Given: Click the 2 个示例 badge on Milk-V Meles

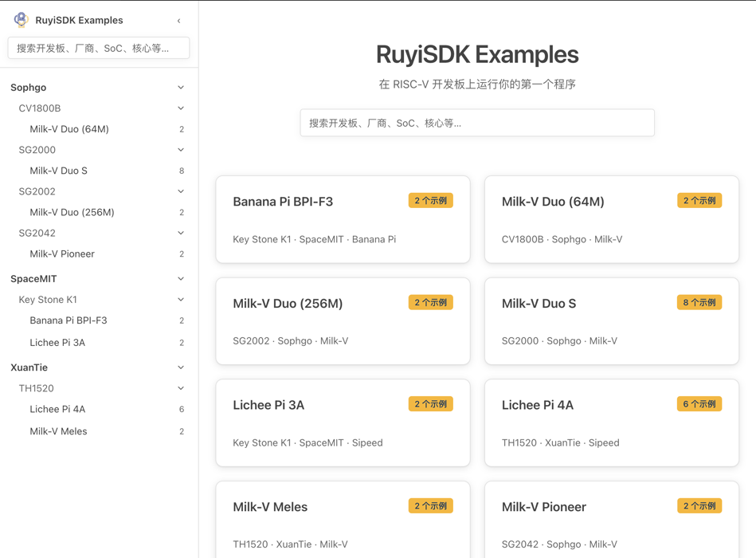Looking at the screenshot, I should tap(430, 506).
